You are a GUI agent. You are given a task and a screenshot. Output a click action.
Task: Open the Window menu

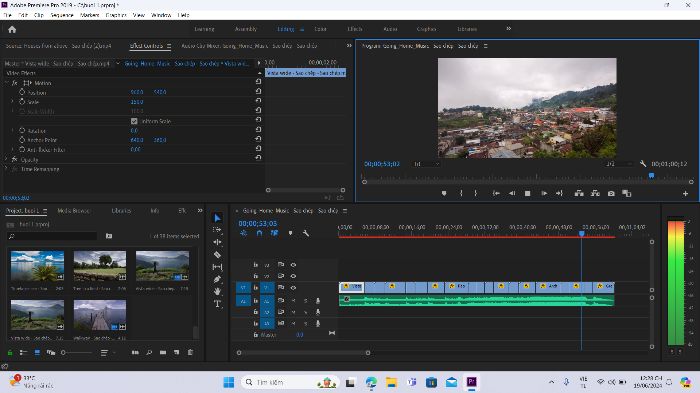(161, 15)
